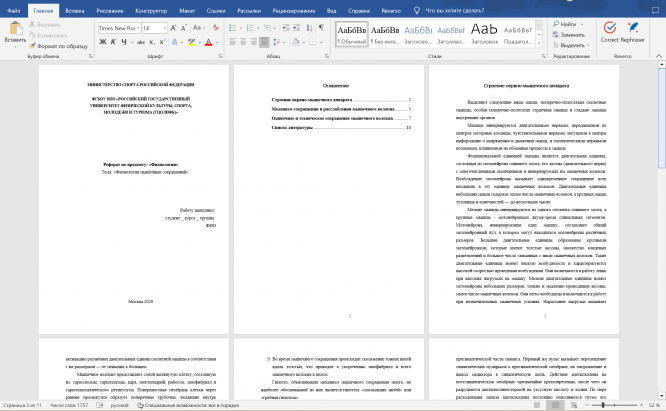Open the Рецензирование ribbon tab
Image resolution: width=666 pixels, height=411 pixels.
[294, 11]
